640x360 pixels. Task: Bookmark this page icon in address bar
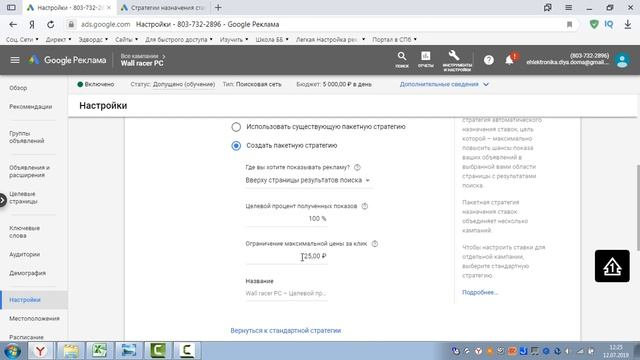(569, 24)
